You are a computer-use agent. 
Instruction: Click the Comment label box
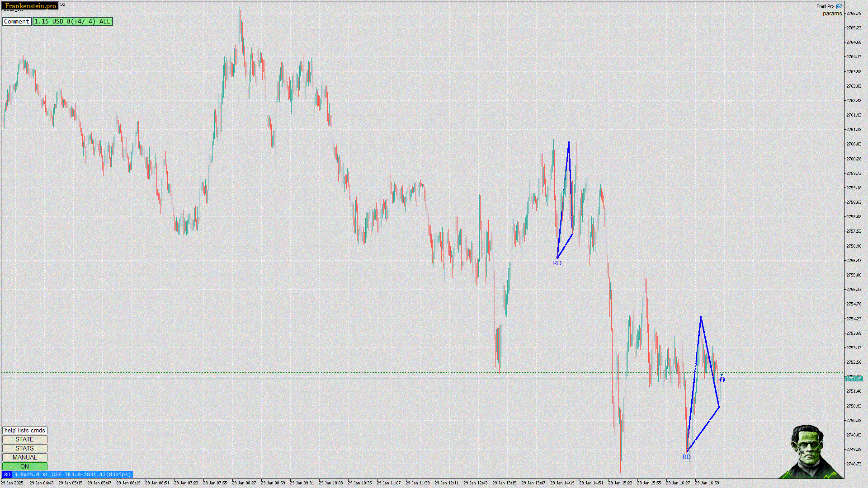[x=17, y=21]
